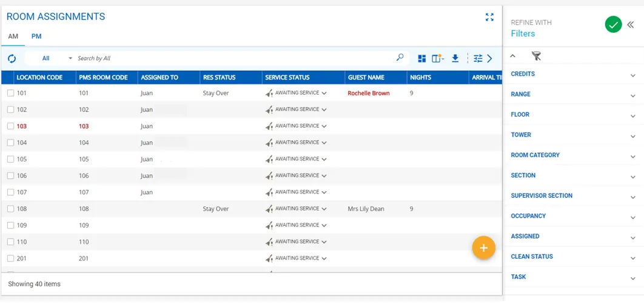The height and width of the screenshot is (304, 644).
Task: Click the download export icon
Action: (455, 59)
